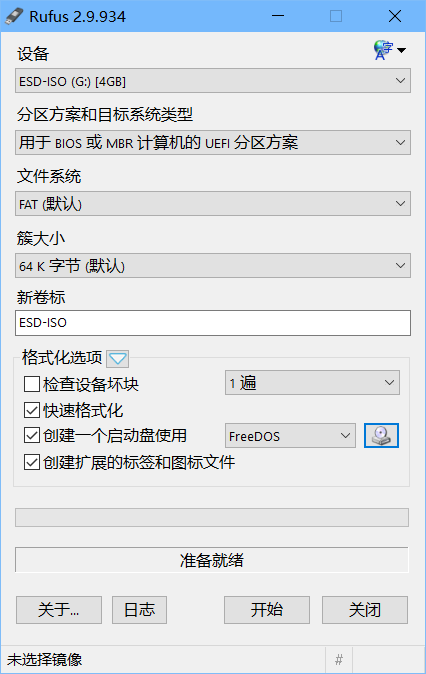426x674 pixels.
Task: Expand the 分区方案和目标系统类型 dropdown
Action: click(x=213, y=143)
